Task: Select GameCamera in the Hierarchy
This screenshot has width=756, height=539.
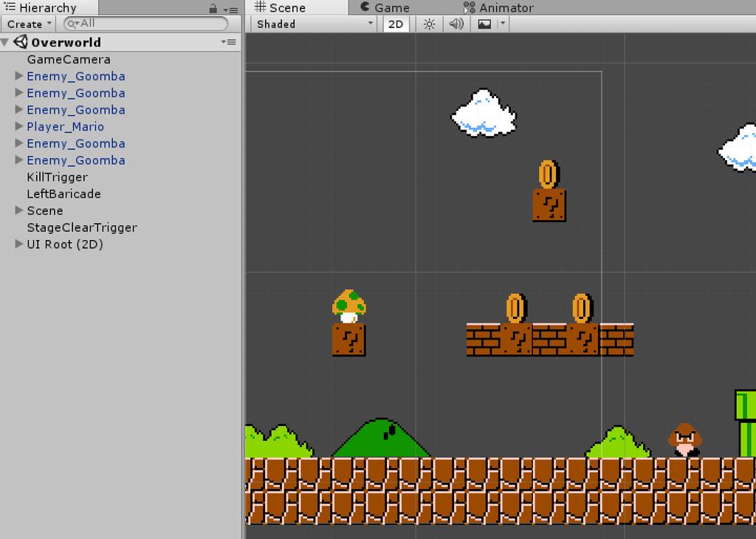Action: click(x=69, y=59)
